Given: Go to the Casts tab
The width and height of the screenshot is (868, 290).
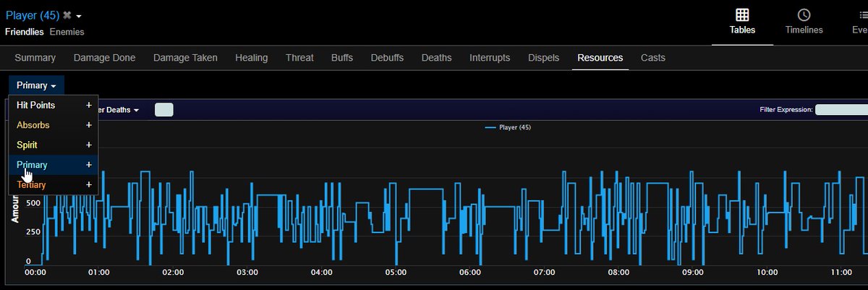Looking at the screenshot, I should pyautogui.click(x=652, y=58).
